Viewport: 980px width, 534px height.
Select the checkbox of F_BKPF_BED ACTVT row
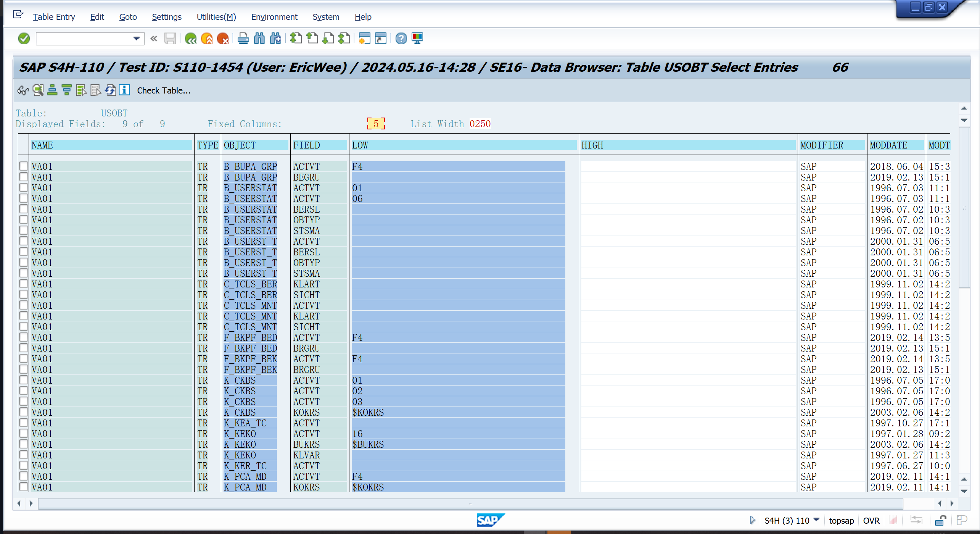(x=24, y=337)
